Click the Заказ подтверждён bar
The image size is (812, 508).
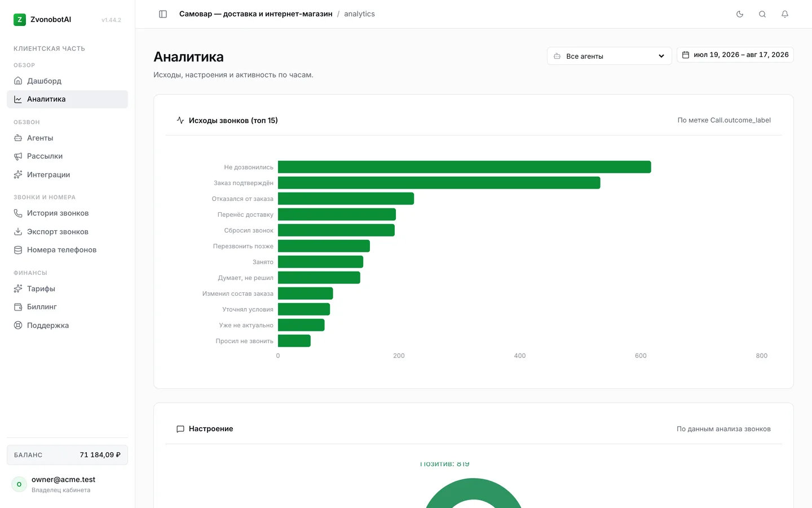pos(439,183)
